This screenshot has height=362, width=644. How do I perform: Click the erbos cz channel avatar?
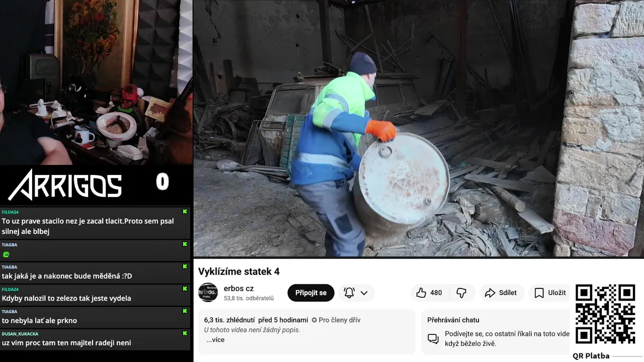tap(208, 293)
